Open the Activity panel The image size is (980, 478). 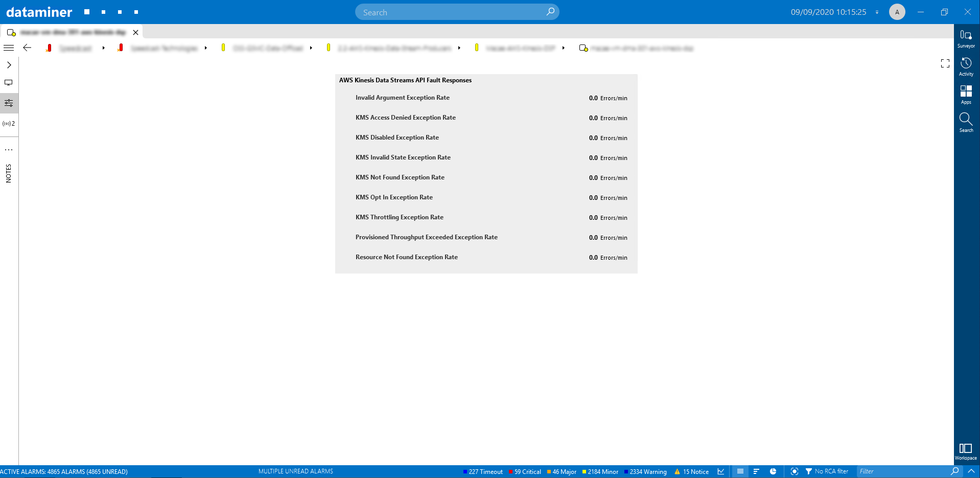coord(966,67)
